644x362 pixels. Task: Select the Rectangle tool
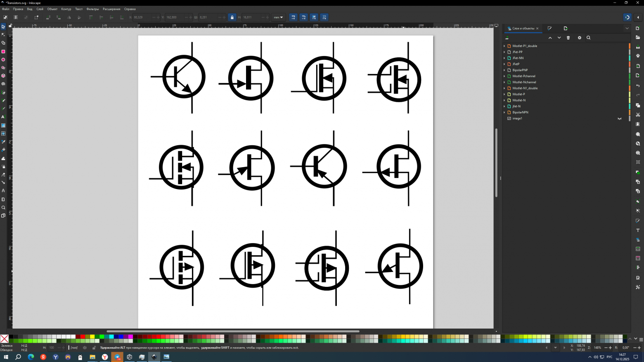(x=3, y=52)
